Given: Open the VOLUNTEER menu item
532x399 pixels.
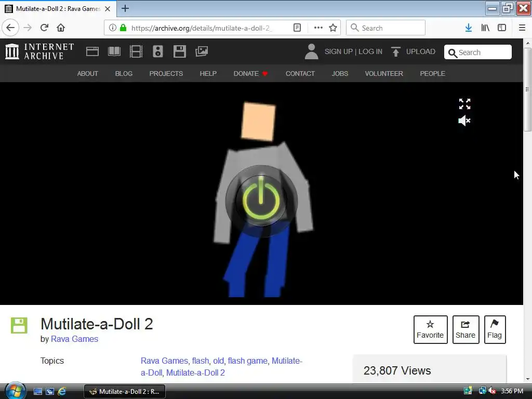Looking at the screenshot, I should [384, 74].
